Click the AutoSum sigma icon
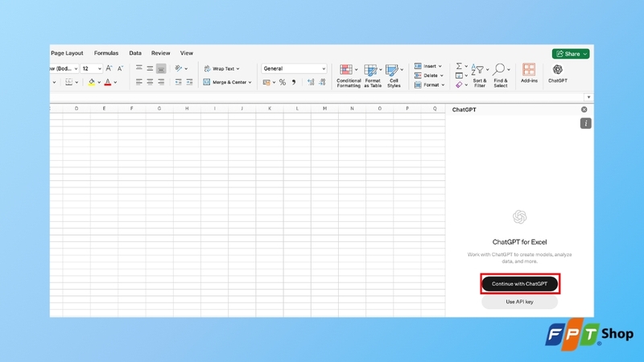Screen dimensions: 644x362 coord(459,66)
